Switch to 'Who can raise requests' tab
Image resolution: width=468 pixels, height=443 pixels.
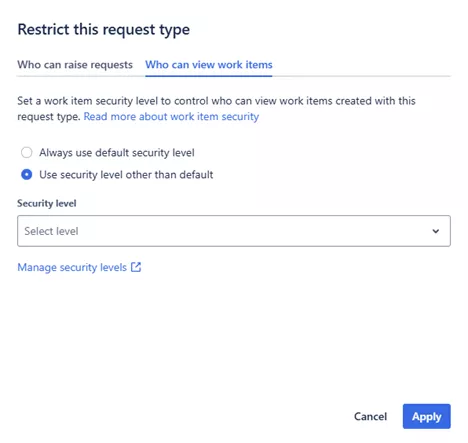point(75,65)
